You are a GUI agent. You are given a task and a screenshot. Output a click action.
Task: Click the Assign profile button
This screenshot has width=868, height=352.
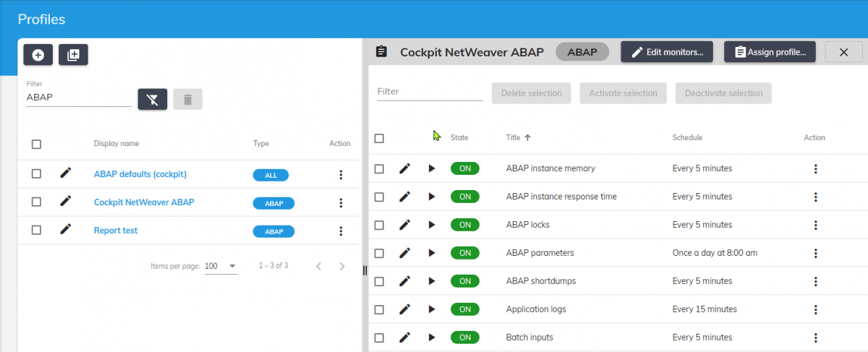click(770, 52)
